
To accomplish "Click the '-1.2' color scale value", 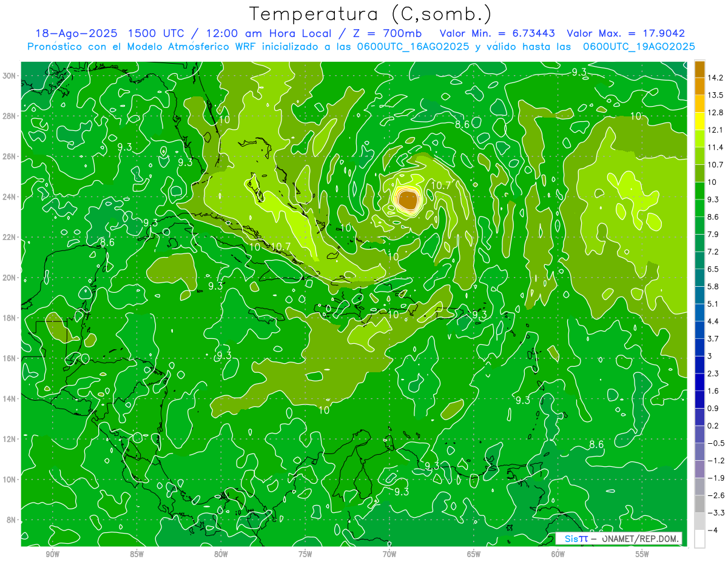I will pyautogui.click(x=715, y=460).
